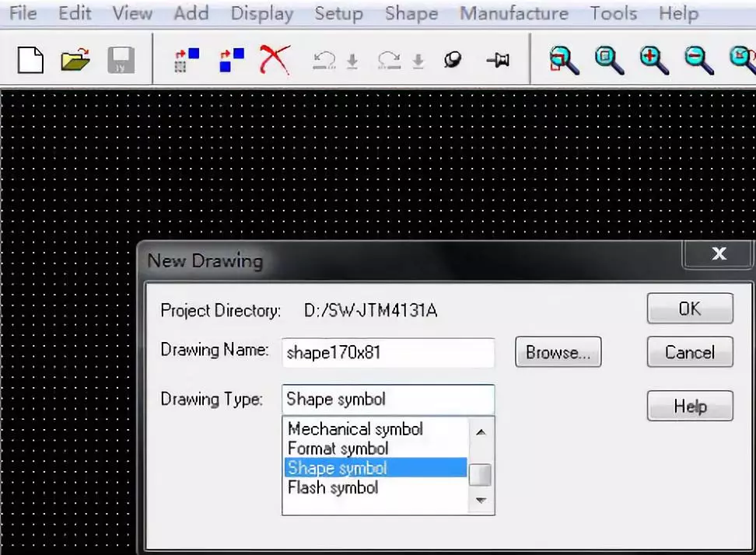The height and width of the screenshot is (555, 756).
Task: Open the File menu
Action: click(x=23, y=13)
